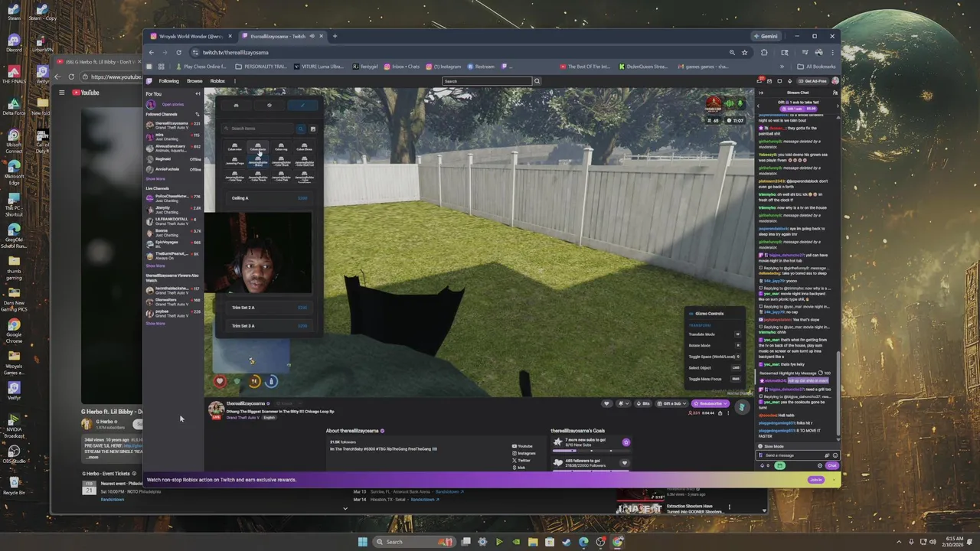The image size is (980, 551).
Task: Click the Gemini button in Chrome
Action: (x=766, y=36)
